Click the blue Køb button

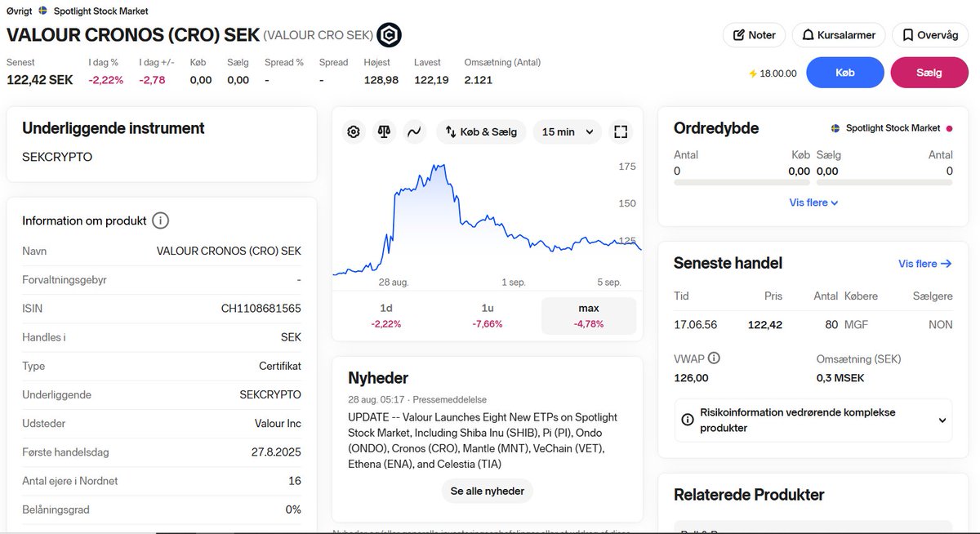point(844,72)
